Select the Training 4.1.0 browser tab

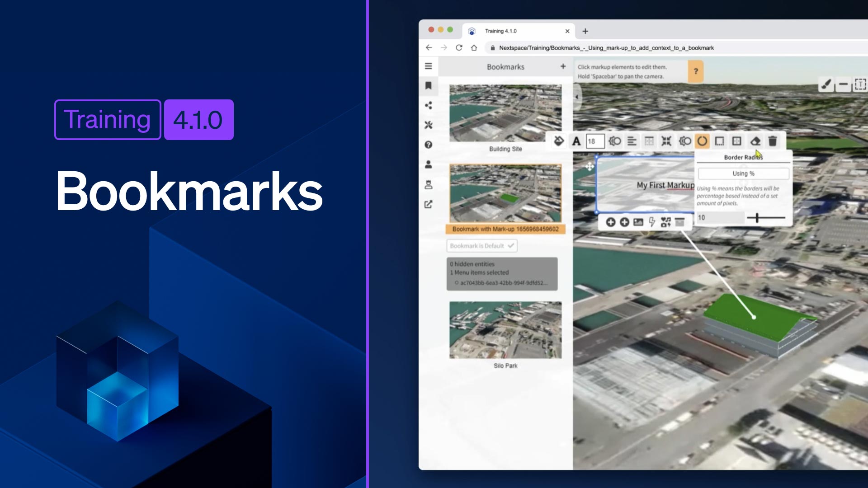[519, 31]
